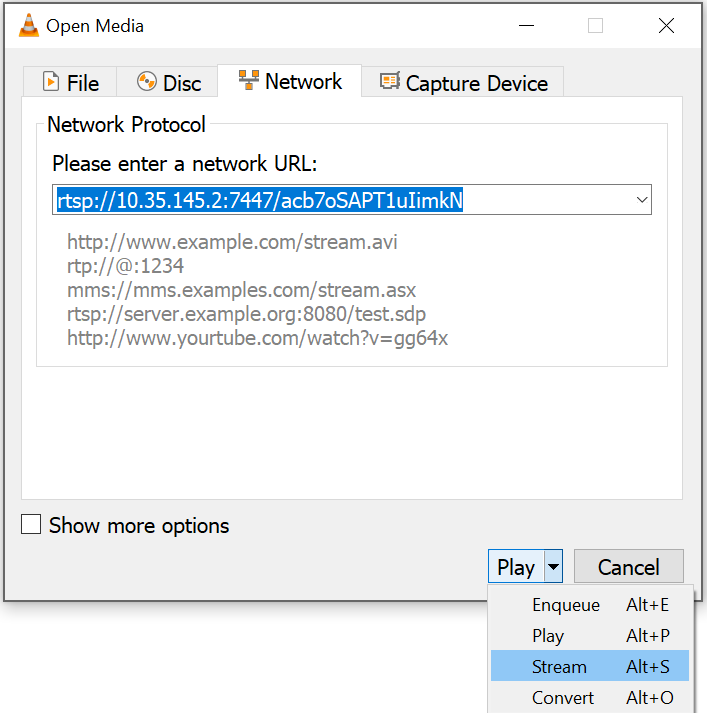Screen dimensions: 707x713
Task: Enable the Show more options checkbox
Action: tap(32, 525)
